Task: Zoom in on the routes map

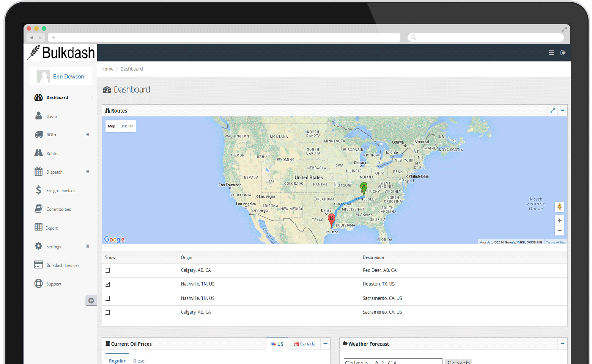Action: click(559, 221)
